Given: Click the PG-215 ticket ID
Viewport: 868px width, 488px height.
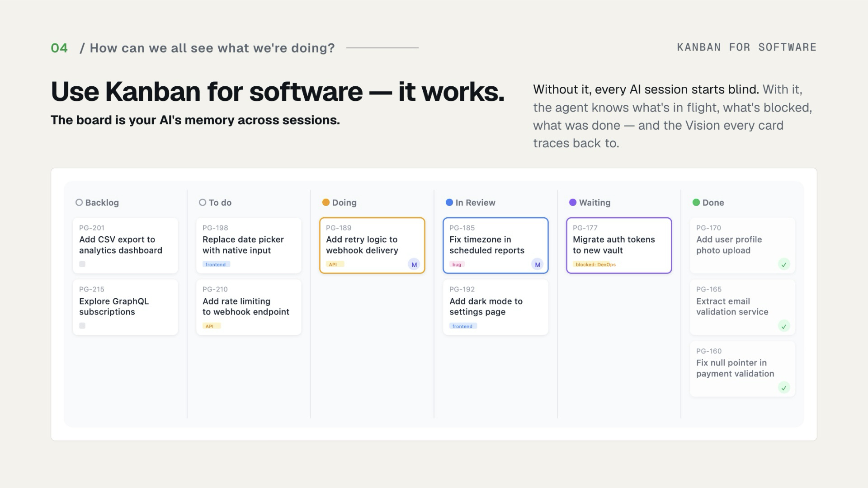Looking at the screenshot, I should pyautogui.click(x=92, y=289).
